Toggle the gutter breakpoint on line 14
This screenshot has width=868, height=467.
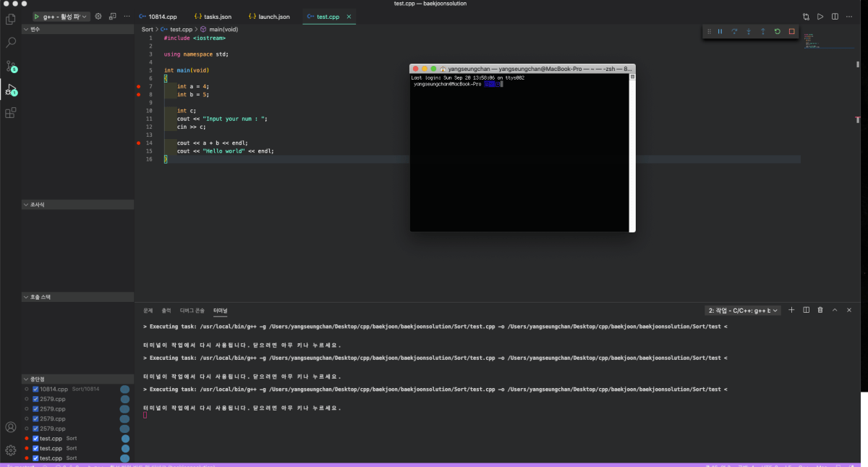click(x=138, y=143)
